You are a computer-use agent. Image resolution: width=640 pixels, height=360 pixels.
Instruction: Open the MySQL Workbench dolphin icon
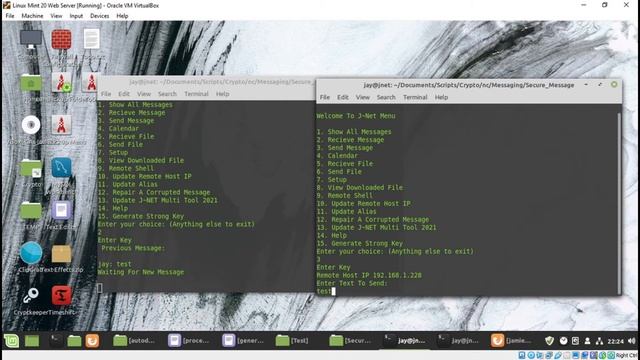pyautogui.click(x=62, y=168)
